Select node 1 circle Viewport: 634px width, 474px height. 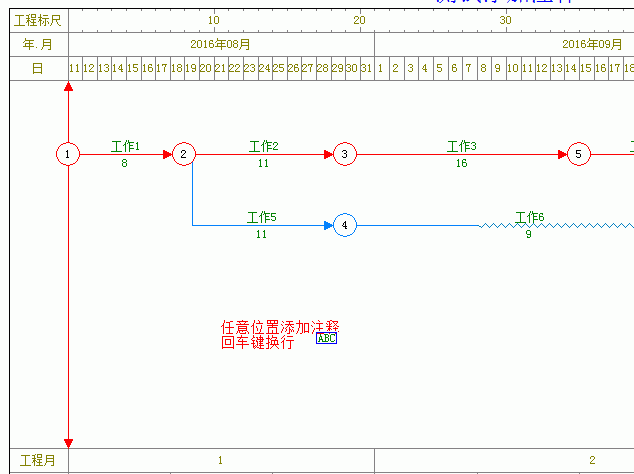click(x=68, y=154)
